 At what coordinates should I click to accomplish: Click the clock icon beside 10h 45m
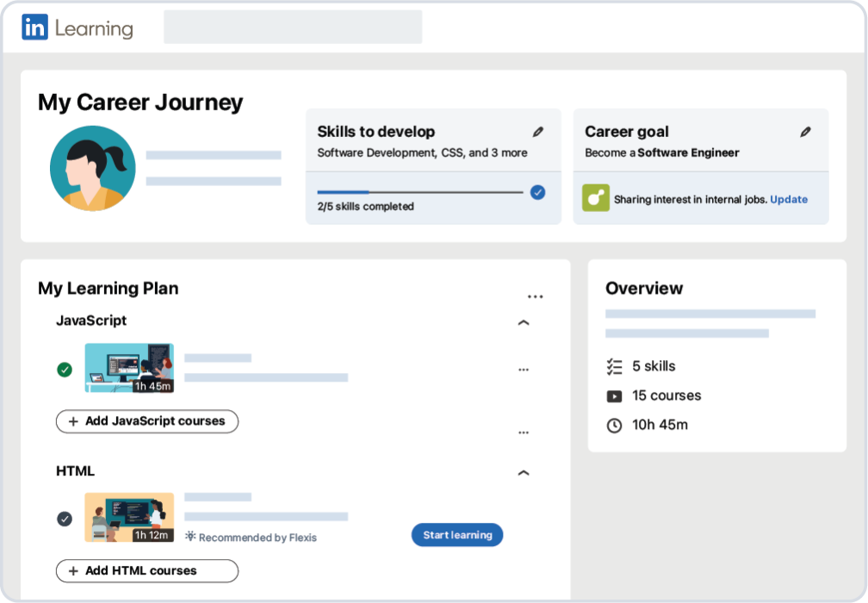tap(614, 426)
